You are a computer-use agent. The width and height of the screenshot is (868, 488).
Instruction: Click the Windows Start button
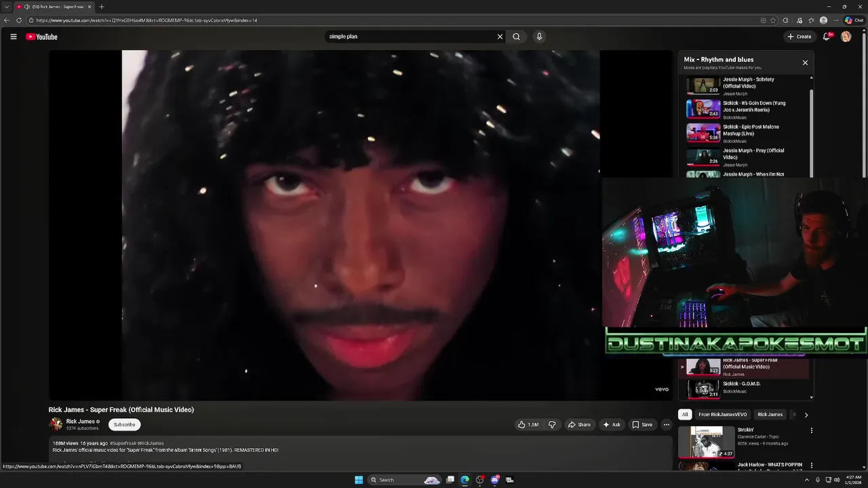[x=359, y=480]
